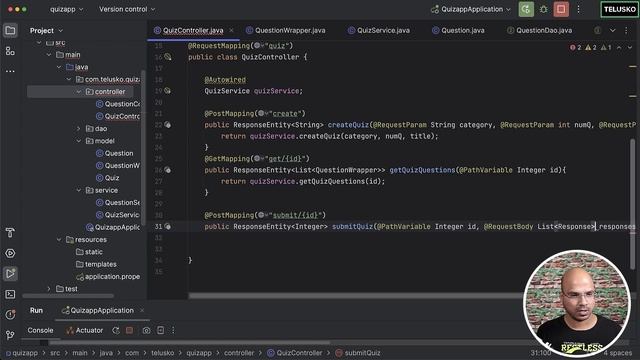
Task: Open application.properties file
Action: (x=108, y=277)
